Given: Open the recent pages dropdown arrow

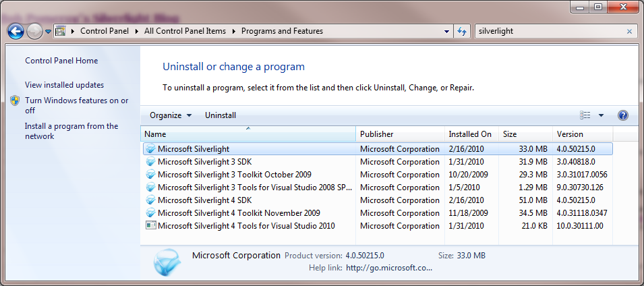Looking at the screenshot, I should pos(48,32).
